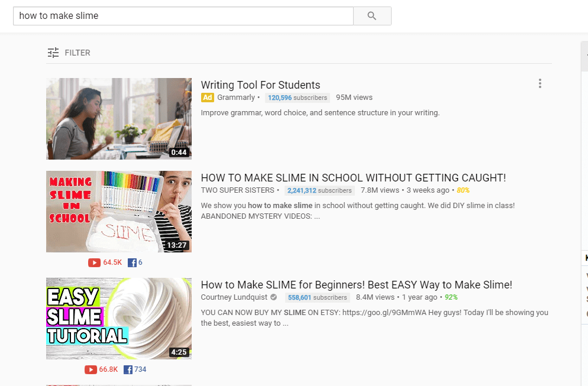This screenshot has height=386, width=588.
Task: Click the yellow Ad badge
Action: pos(208,98)
